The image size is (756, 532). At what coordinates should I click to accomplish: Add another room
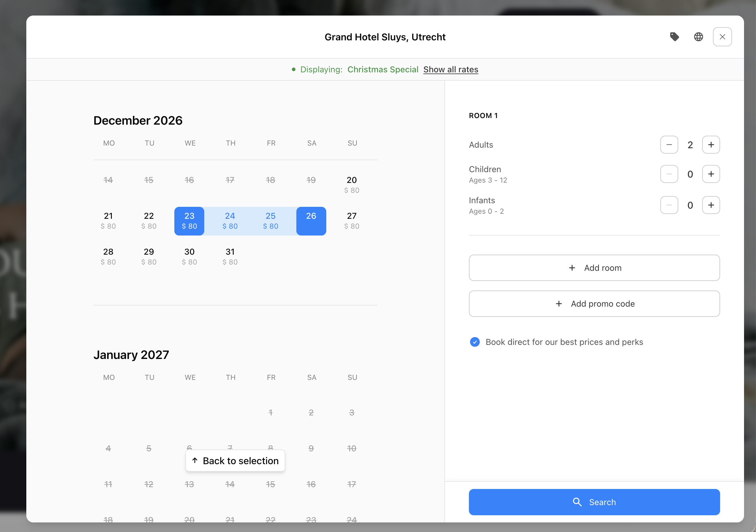click(x=594, y=268)
